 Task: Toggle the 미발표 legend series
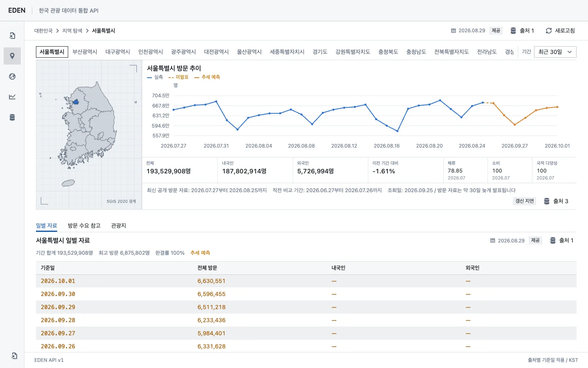(178, 77)
